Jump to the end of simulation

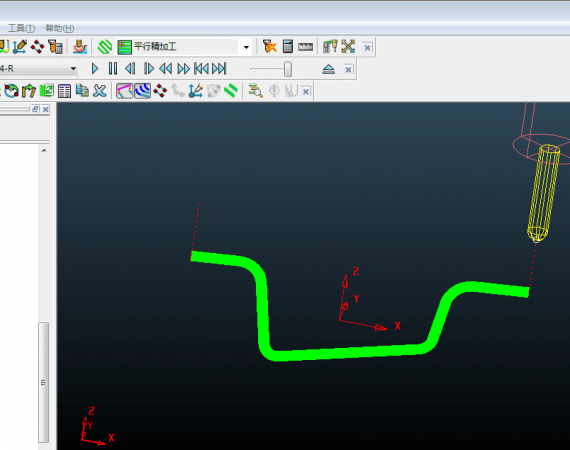click(x=219, y=69)
